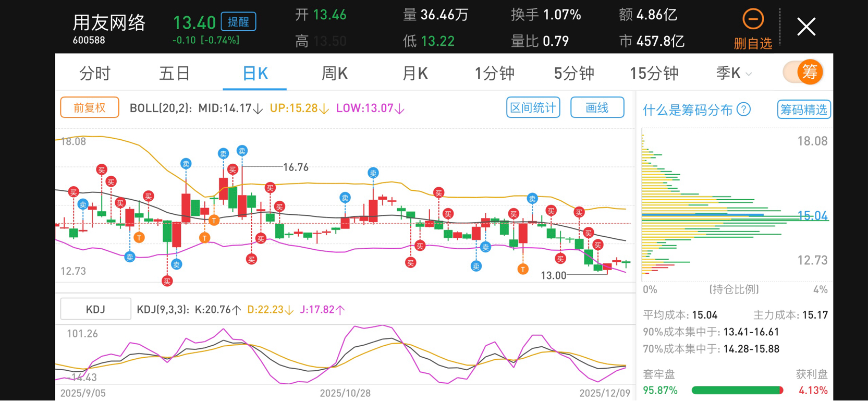Tap the LOW:13.07 Bollinger value

370,108
